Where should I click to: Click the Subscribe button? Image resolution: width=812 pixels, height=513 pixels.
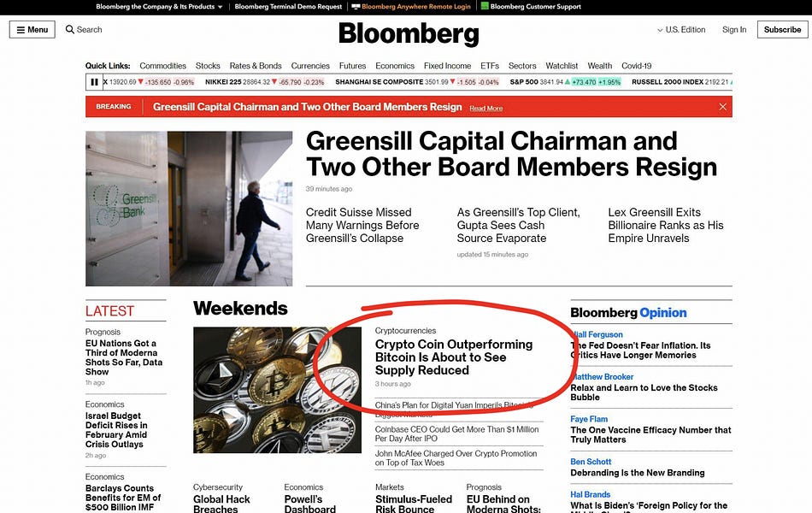(782, 30)
